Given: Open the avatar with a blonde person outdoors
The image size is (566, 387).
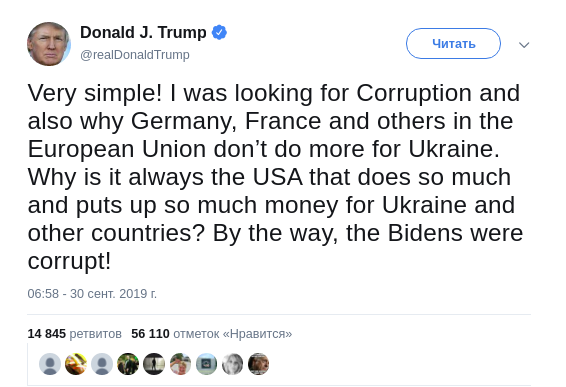Looking at the screenshot, I should (x=180, y=364).
